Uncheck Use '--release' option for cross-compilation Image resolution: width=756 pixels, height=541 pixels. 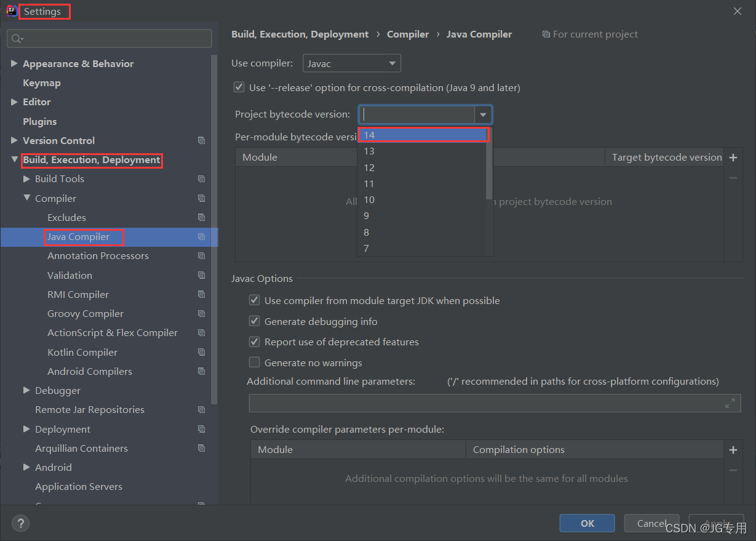pyautogui.click(x=239, y=87)
